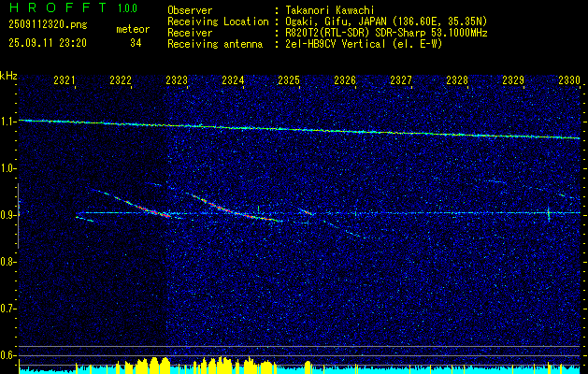
Task: Select the version number 1.0.0
Action: click(x=127, y=8)
